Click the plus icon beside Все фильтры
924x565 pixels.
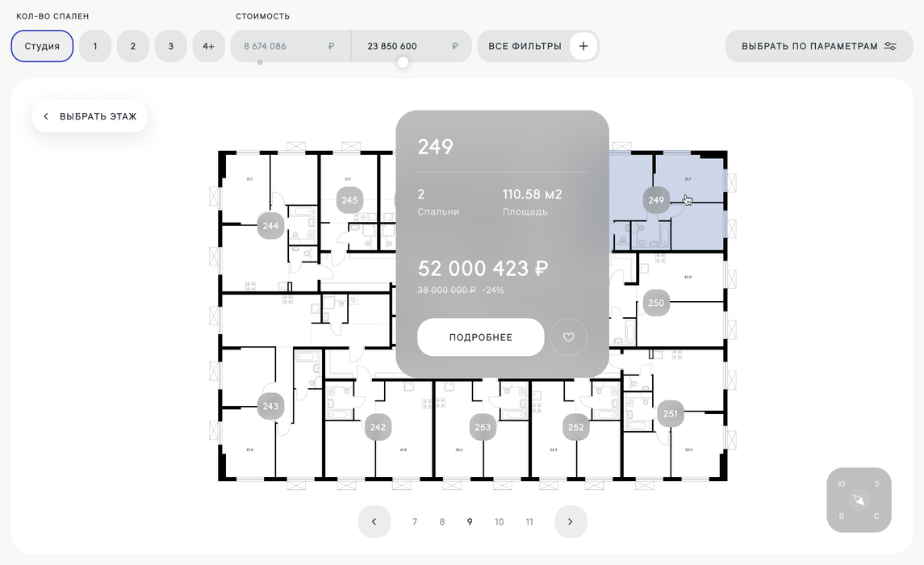pyautogui.click(x=583, y=46)
